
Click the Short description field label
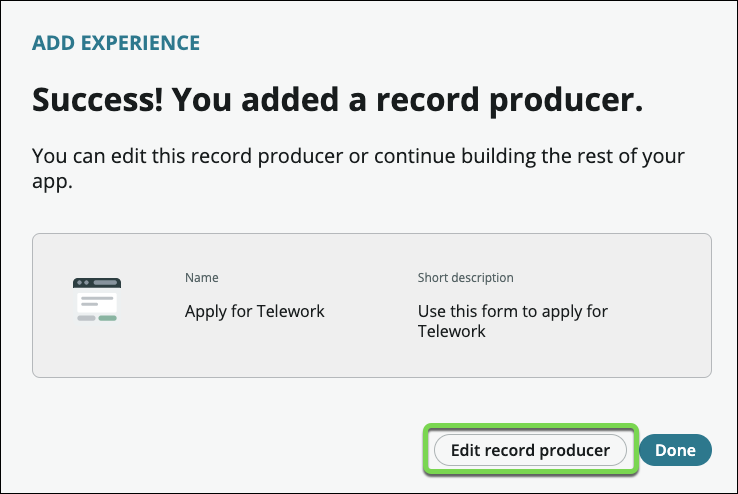point(465,277)
